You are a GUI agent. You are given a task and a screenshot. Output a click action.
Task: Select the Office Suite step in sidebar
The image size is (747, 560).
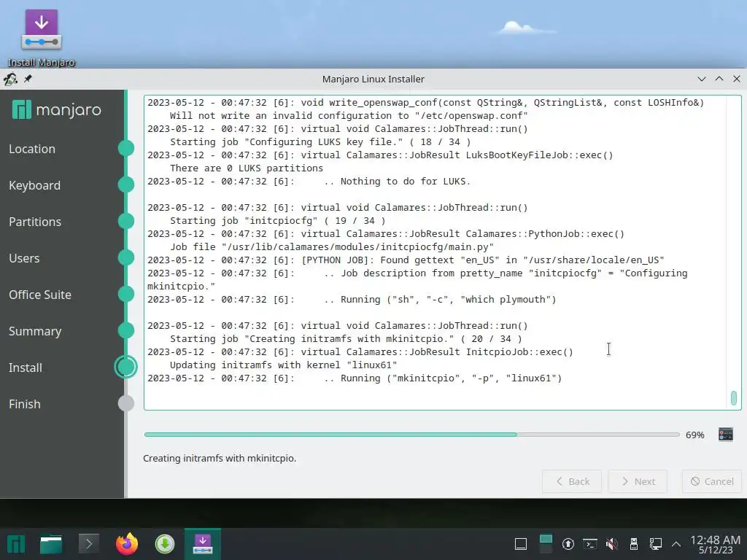40,295
